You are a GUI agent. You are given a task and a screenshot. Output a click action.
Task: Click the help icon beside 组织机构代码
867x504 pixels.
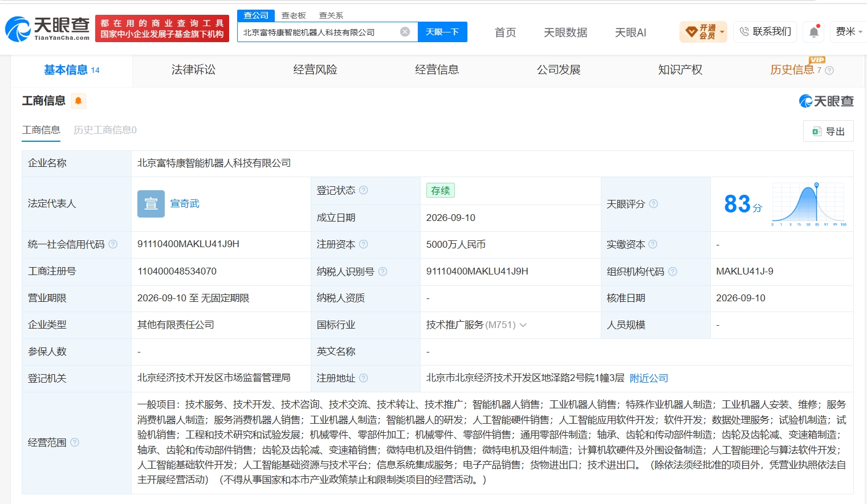673,272
